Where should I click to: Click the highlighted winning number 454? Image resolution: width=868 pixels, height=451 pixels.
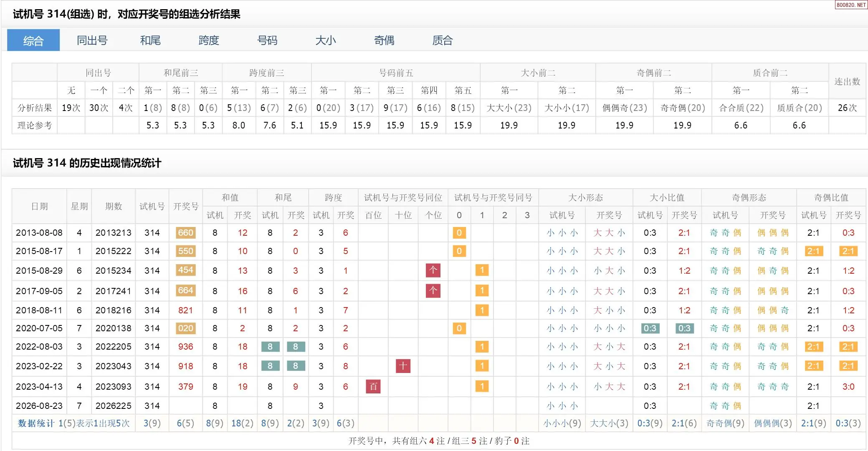pos(186,270)
